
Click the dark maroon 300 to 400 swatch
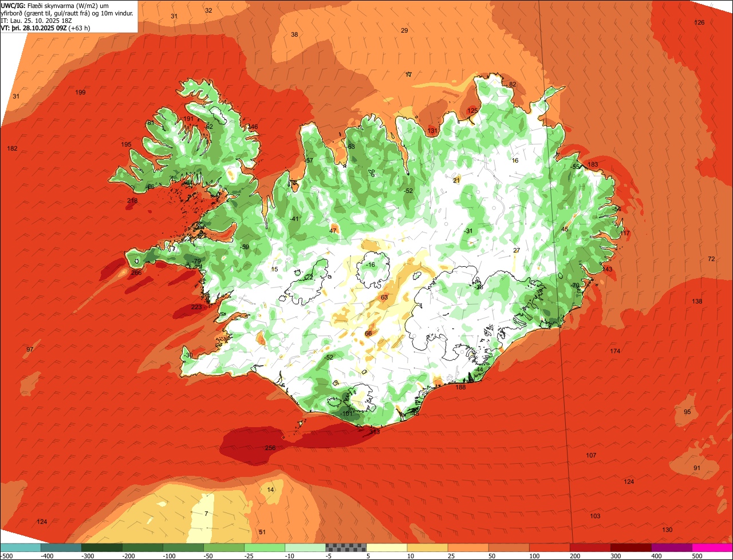(632, 548)
